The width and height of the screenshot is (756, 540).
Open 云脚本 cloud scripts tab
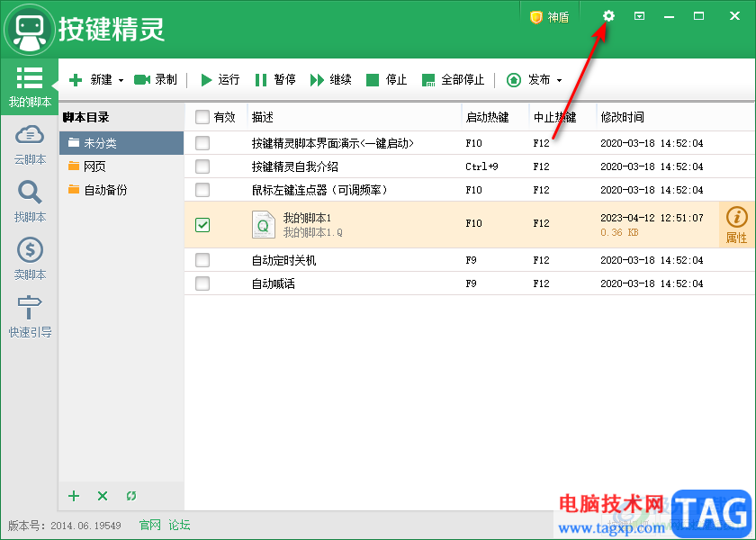pos(30,145)
